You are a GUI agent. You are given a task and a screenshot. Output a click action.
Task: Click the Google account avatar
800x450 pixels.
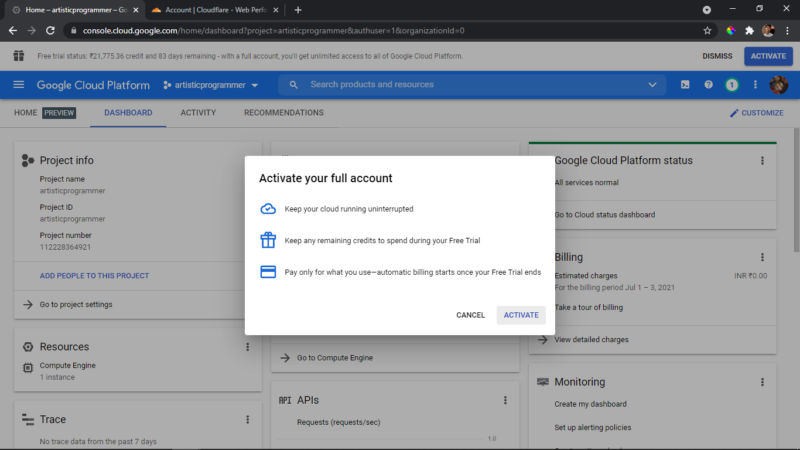pos(779,85)
